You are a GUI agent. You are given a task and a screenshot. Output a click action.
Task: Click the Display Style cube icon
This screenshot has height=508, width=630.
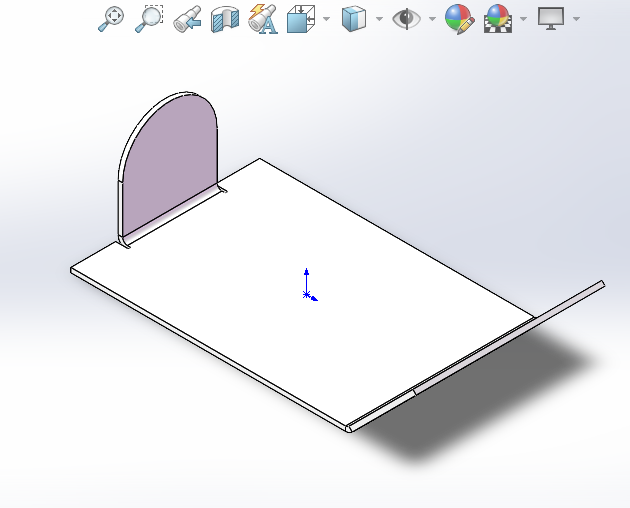[x=354, y=18]
